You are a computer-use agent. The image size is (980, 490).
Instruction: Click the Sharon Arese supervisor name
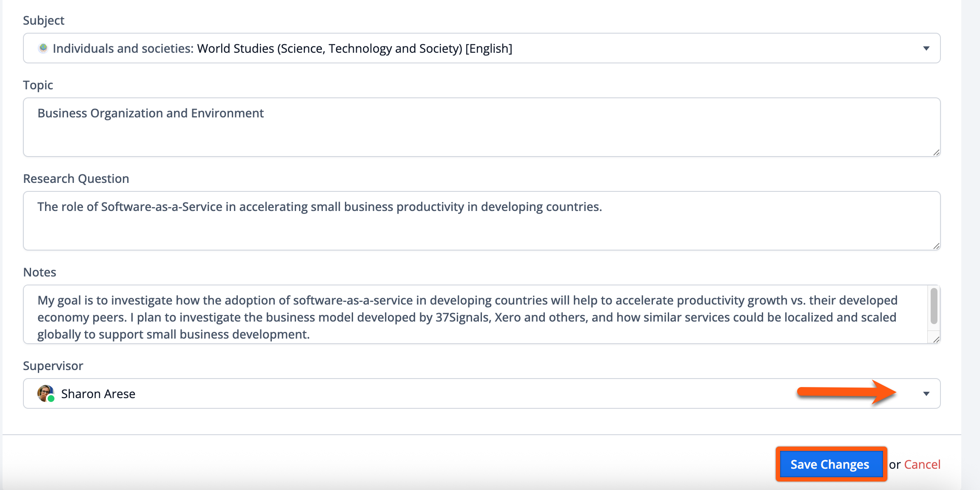98,394
